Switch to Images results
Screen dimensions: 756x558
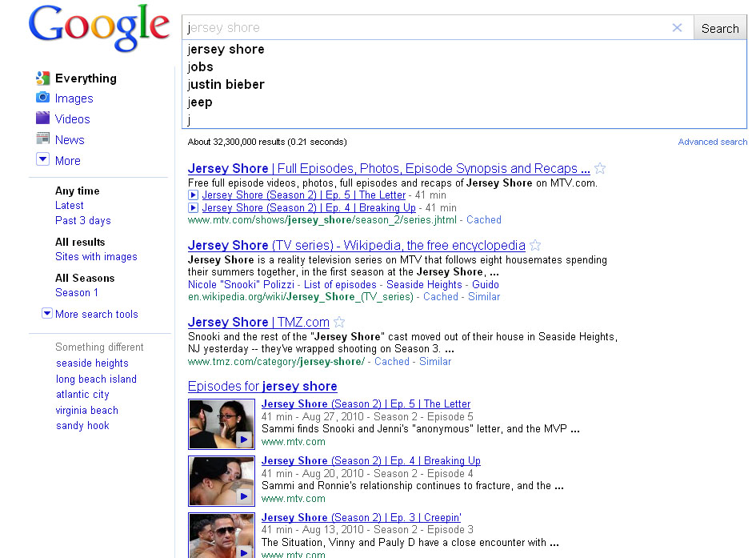click(x=74, y=98)
